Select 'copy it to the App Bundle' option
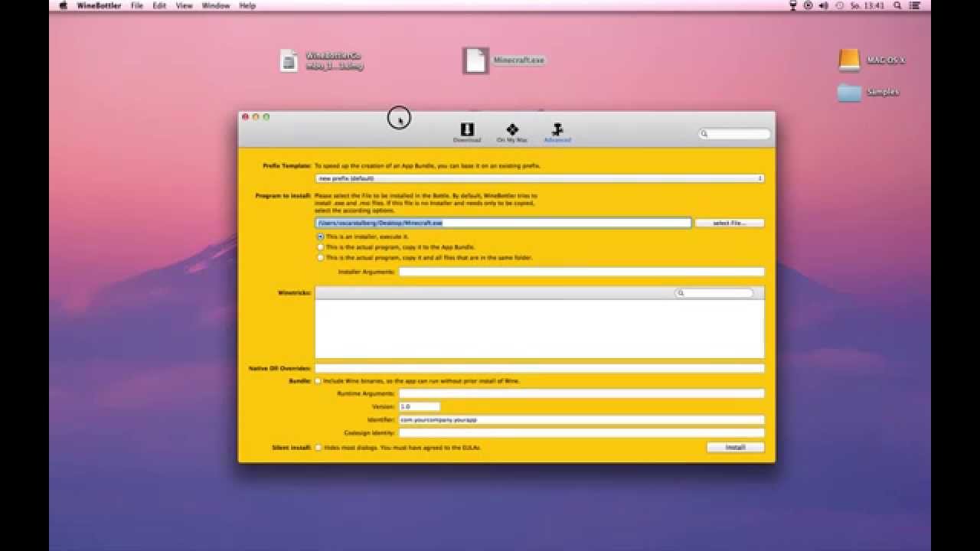Screen dimensions: 980x551 [x=321, y=247]
